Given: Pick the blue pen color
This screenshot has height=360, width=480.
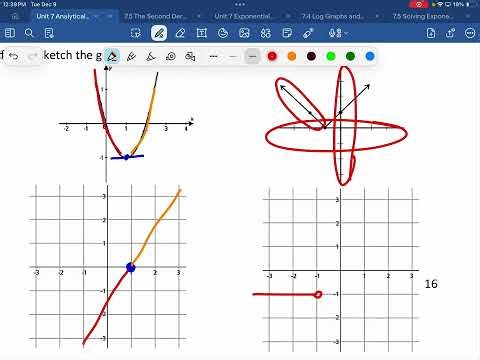Looking at the screenshot, I should [x=370, y=56].
